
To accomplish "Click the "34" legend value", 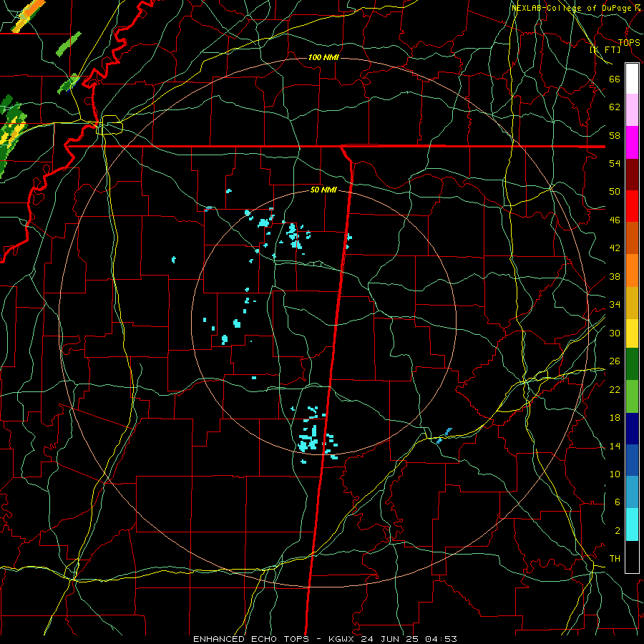I will point(615,305).
